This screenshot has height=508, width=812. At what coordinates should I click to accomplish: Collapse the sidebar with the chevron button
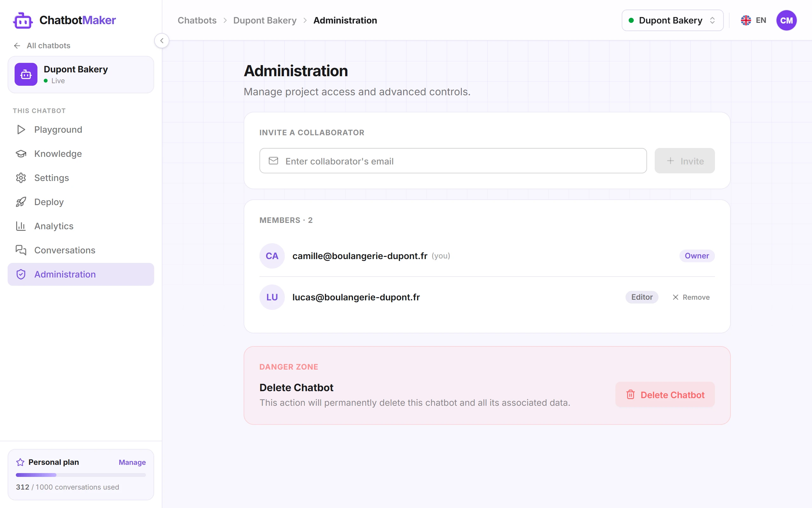162,41
